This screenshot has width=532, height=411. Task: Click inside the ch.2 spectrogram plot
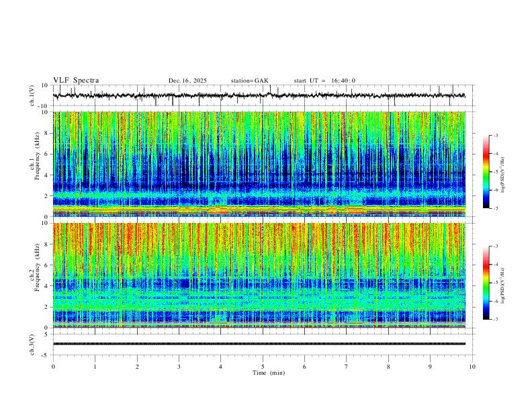[259, 275]
